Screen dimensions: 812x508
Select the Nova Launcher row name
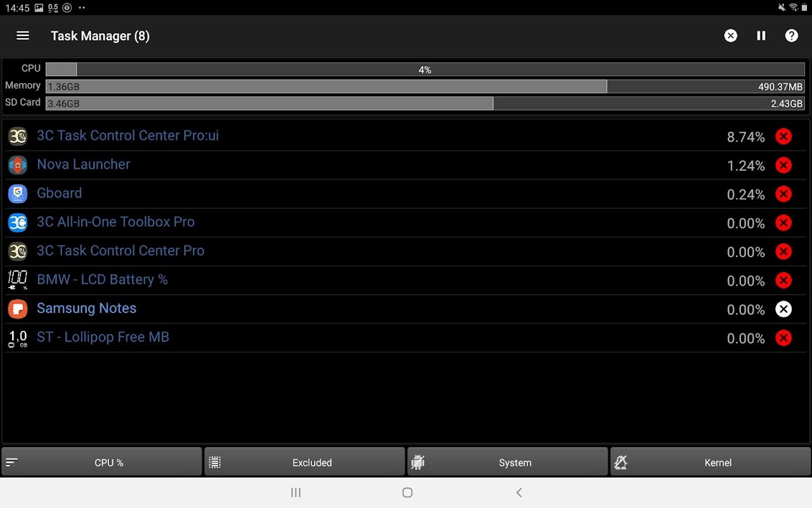(83, 164)
